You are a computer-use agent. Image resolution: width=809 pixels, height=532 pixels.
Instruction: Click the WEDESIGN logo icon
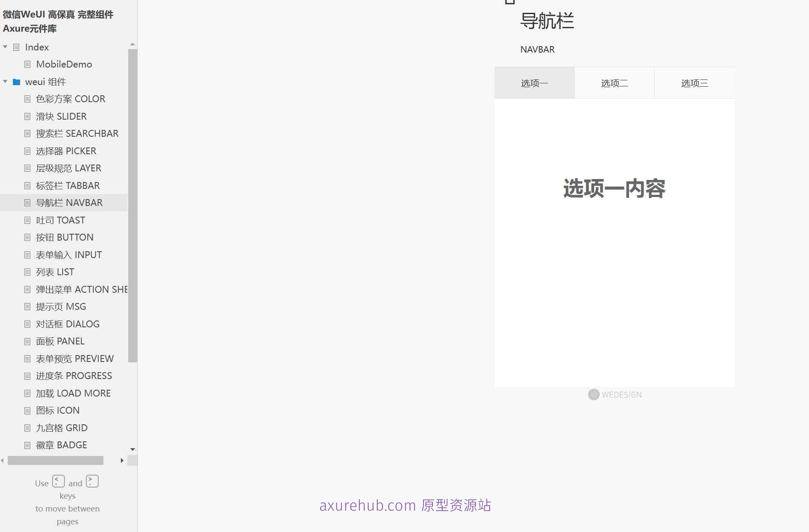pyautogui.click(x=593, y=394)
